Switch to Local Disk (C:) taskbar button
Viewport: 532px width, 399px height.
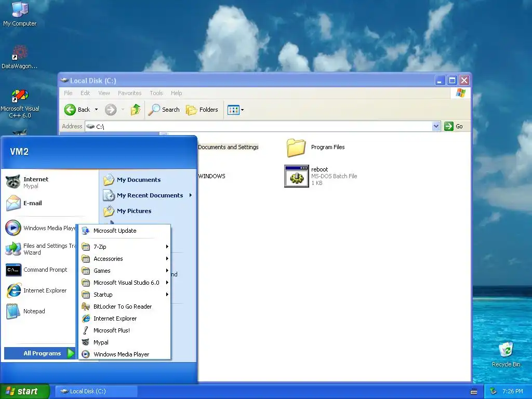pyautogui.click(x=96, y=391)
